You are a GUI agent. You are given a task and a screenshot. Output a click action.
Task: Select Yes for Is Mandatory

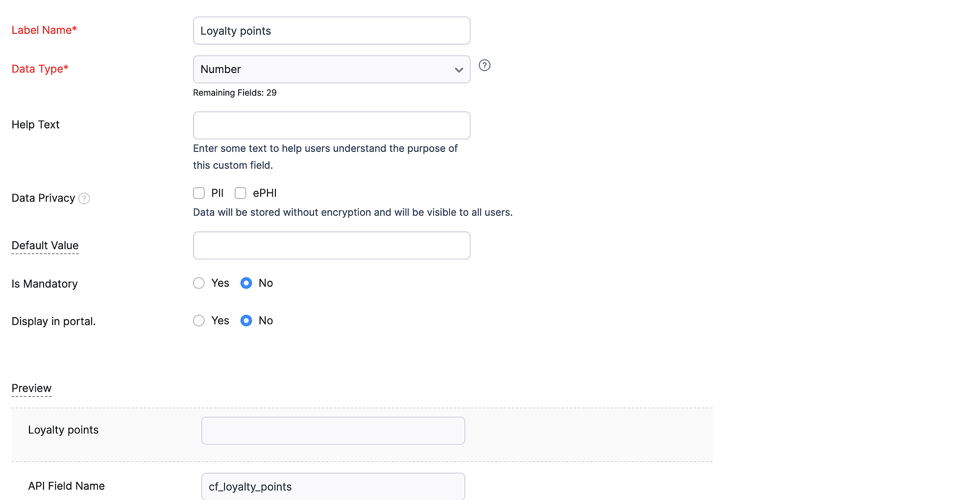tap(199, 283)
